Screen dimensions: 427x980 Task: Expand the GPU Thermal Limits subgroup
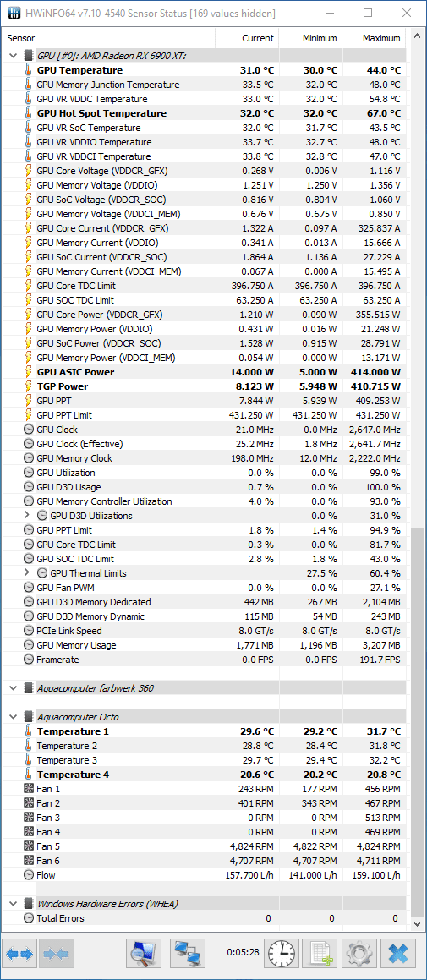pyautogui.click(x=27, y=573)
